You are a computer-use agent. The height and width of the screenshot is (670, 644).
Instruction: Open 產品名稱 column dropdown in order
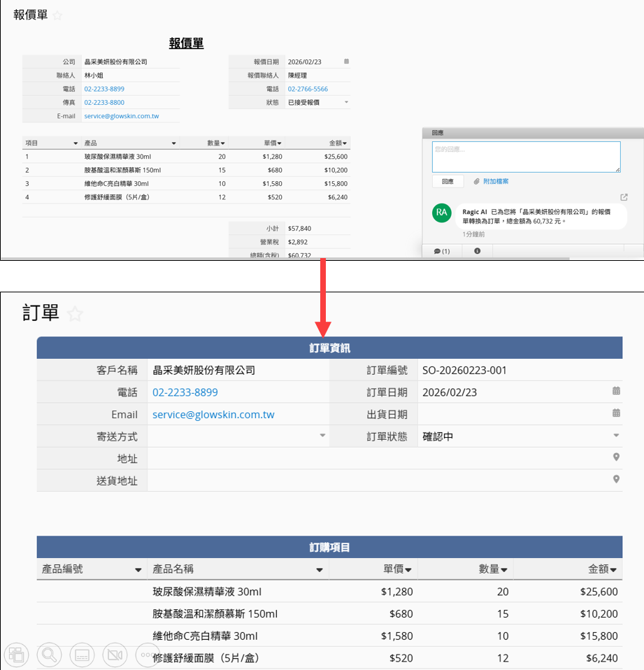point(320,570)
